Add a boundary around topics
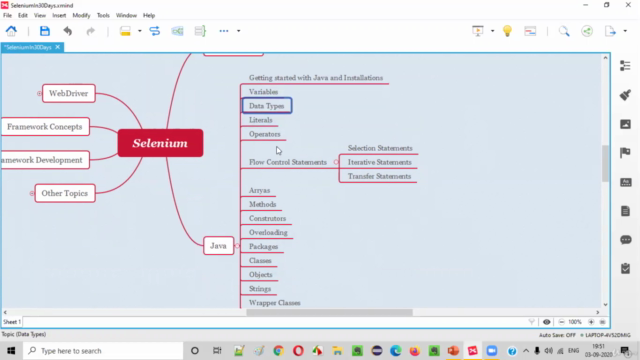Image resolution: width=640 pixels, height=360 pixels. [x=177, y=31]
